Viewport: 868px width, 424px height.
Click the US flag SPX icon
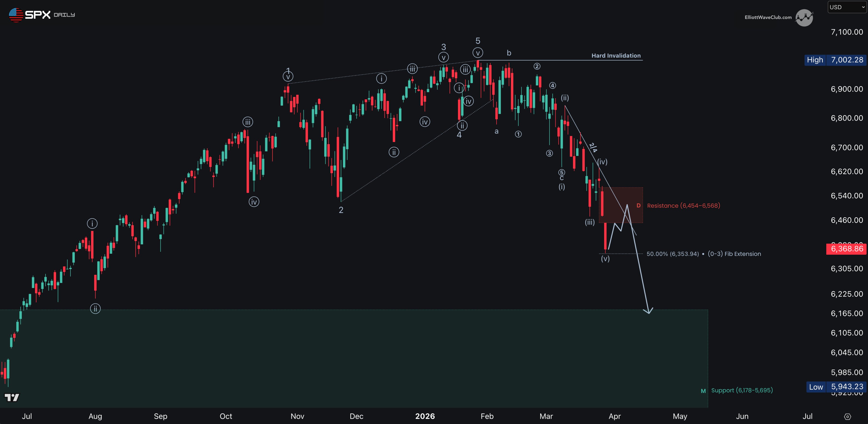click(x=16, y=15)
